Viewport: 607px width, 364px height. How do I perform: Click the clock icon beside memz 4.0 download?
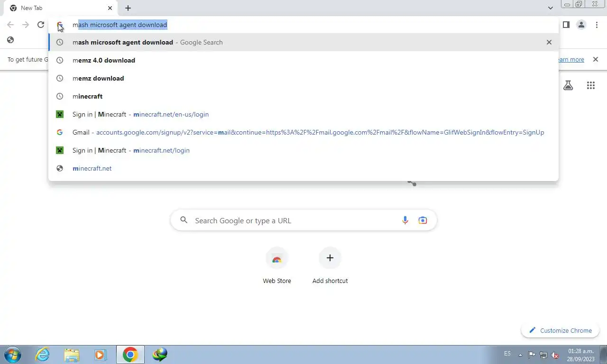tap(60, 60)
